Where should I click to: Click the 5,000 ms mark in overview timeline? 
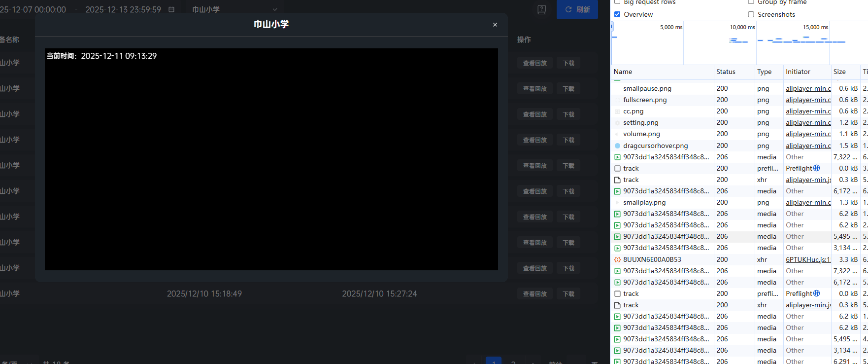[x=671, y=27]
